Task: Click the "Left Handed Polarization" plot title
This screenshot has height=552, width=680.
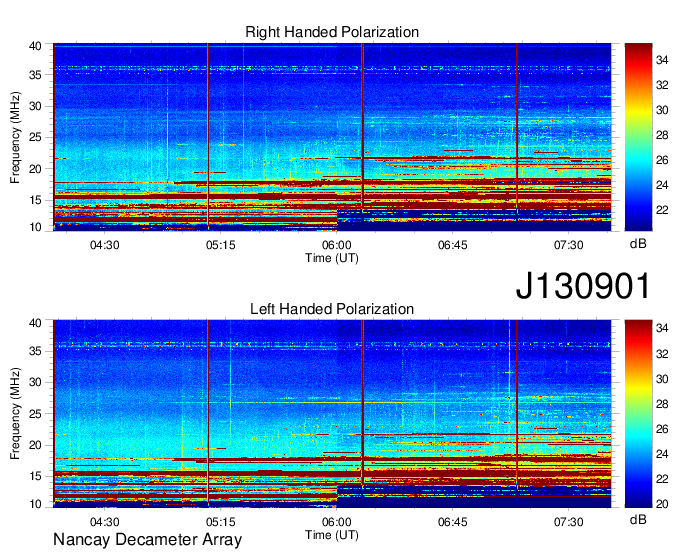Action: point(332,309)
